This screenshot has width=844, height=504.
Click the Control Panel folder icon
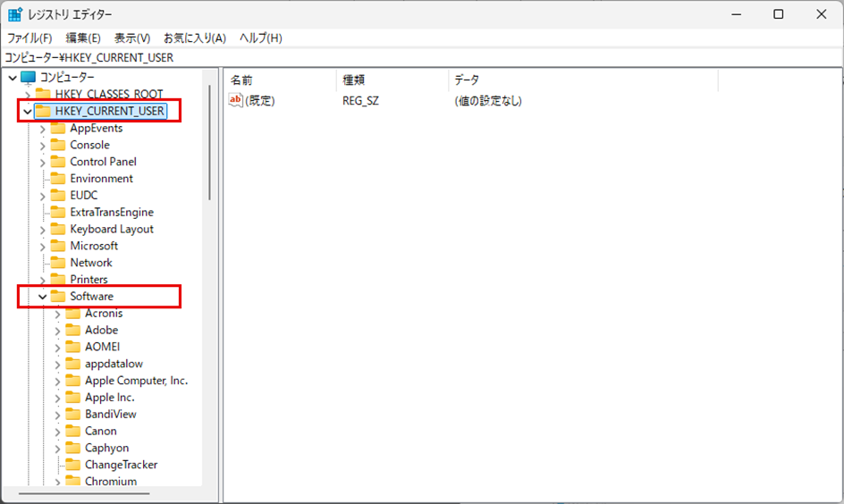pos(58,162)
